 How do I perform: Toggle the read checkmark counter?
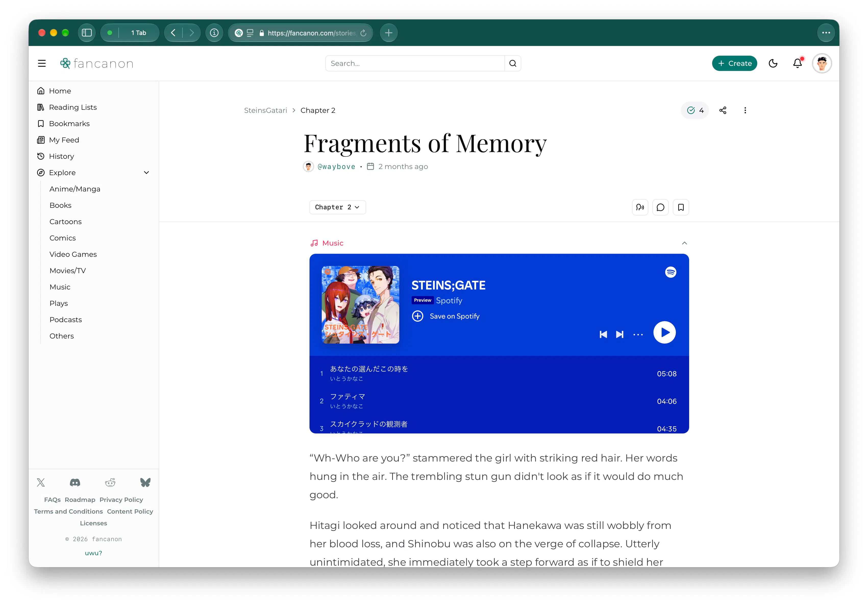(x=695, y=111)
